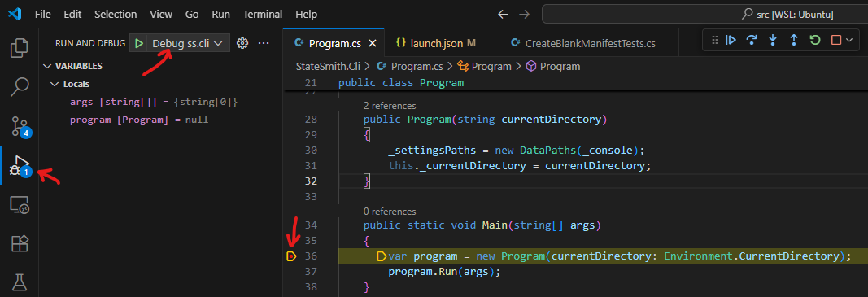Open the Run and Debug view icon
This screenshot has height=297, width=868.
point(20,166)
